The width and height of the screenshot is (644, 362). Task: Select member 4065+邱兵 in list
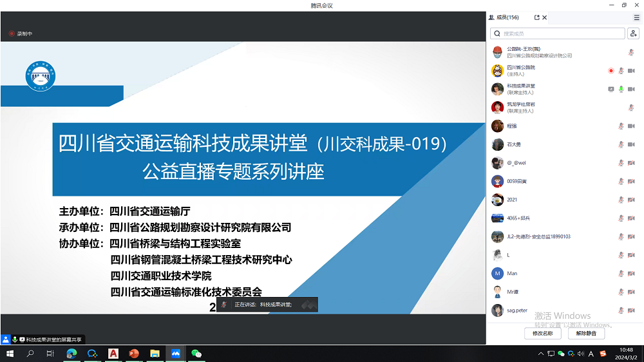coord(565,218)
